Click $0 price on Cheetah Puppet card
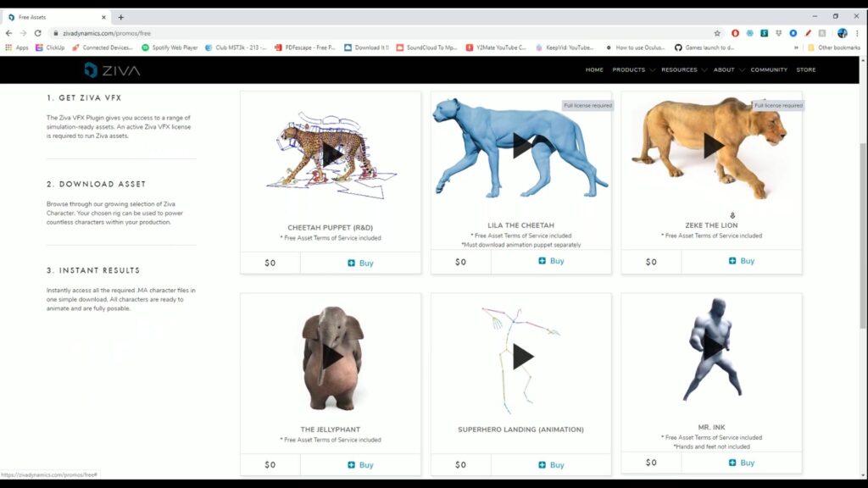Image resolution: width=868 pixels, height=488 pixels. (270, 263)
